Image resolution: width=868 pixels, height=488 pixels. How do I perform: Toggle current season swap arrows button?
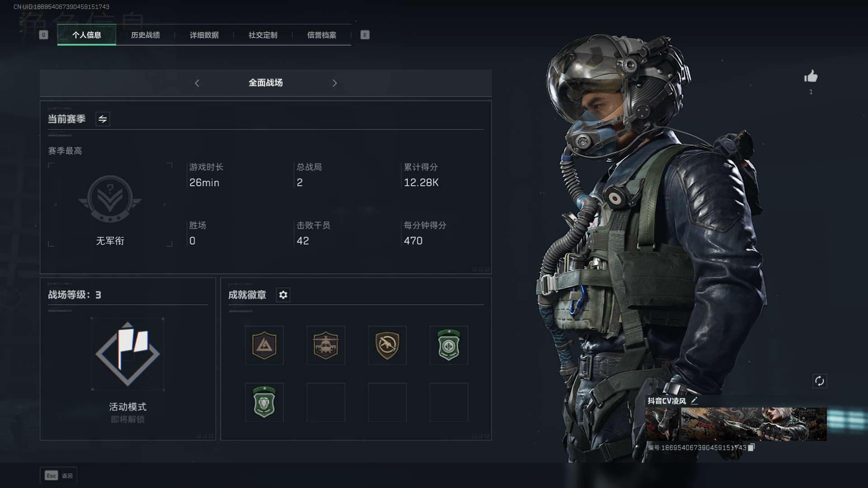click(103, 119)
